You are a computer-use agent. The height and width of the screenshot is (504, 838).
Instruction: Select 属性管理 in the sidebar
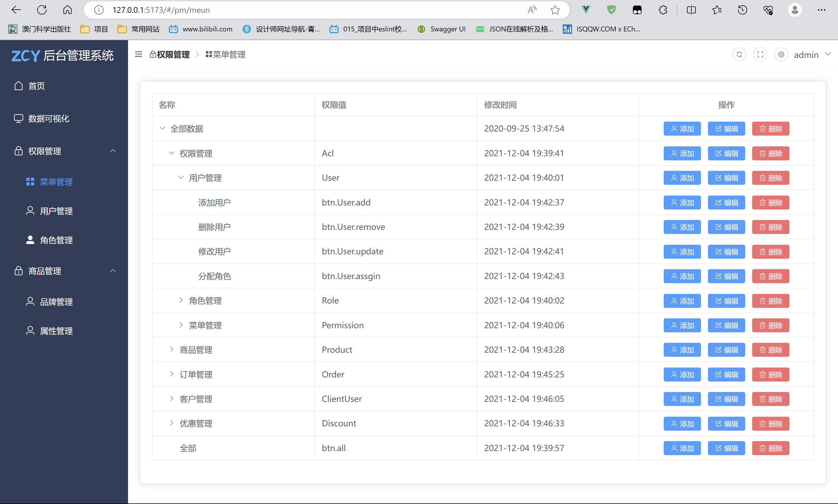click(64, 331)
